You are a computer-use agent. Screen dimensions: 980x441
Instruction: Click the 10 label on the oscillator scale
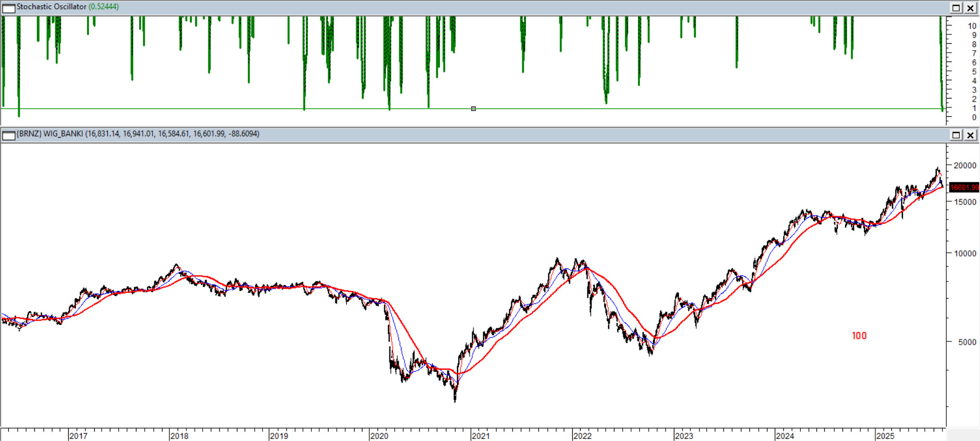(x=972, y=26)
